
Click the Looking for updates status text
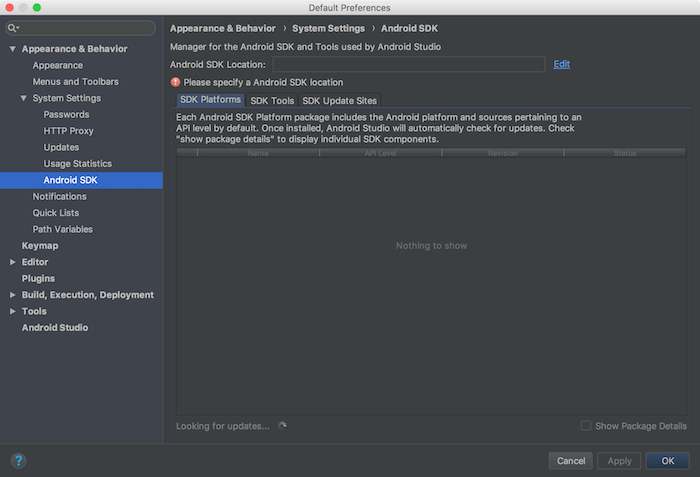tap(223, 426)
